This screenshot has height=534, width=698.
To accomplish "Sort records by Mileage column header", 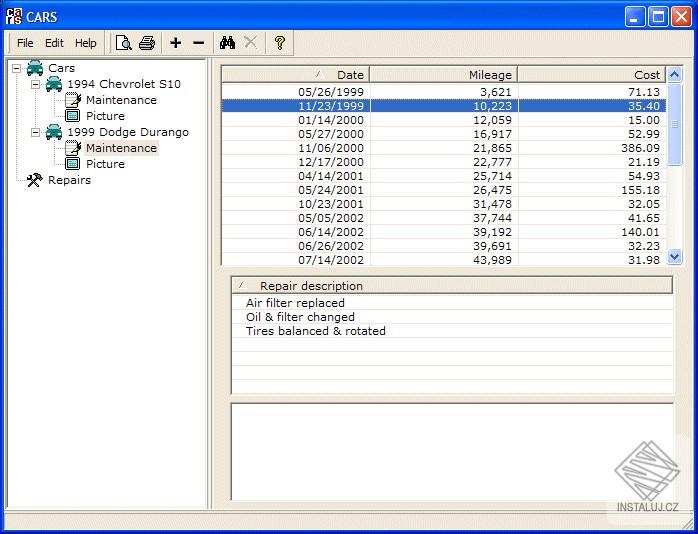I will coord(443,74).
